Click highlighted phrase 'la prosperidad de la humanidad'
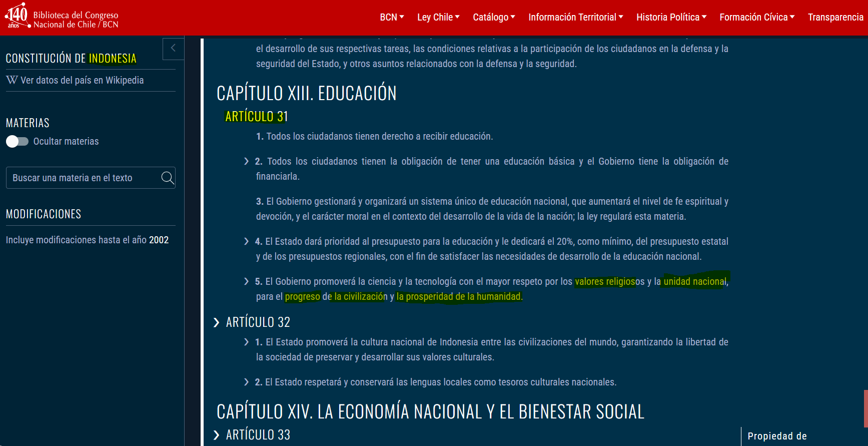Image resolution: width=868 pixels, height=446 pixels. click(x=458, y=296)
